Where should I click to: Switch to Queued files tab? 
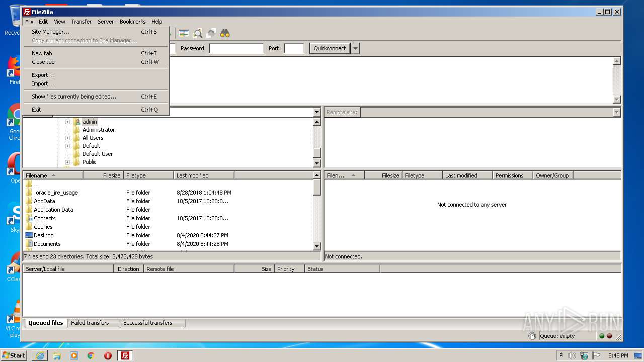(x=46, y=323)
